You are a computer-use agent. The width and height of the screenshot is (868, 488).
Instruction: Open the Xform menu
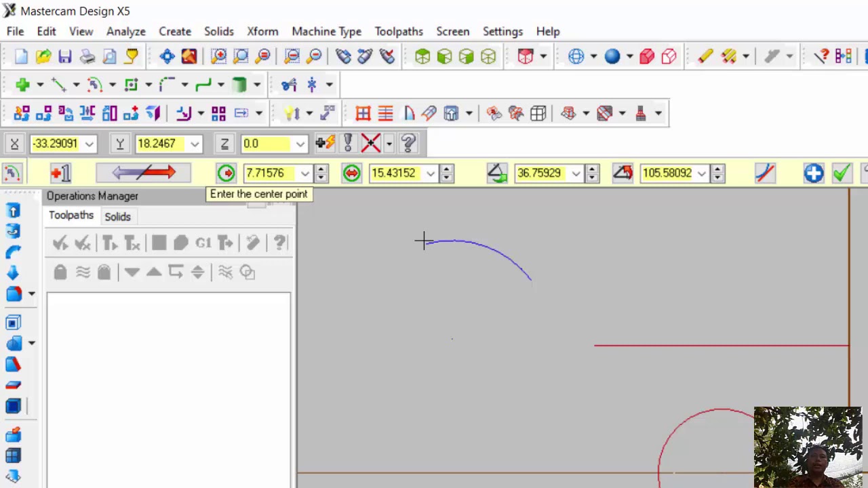click(x=262, y=31)
